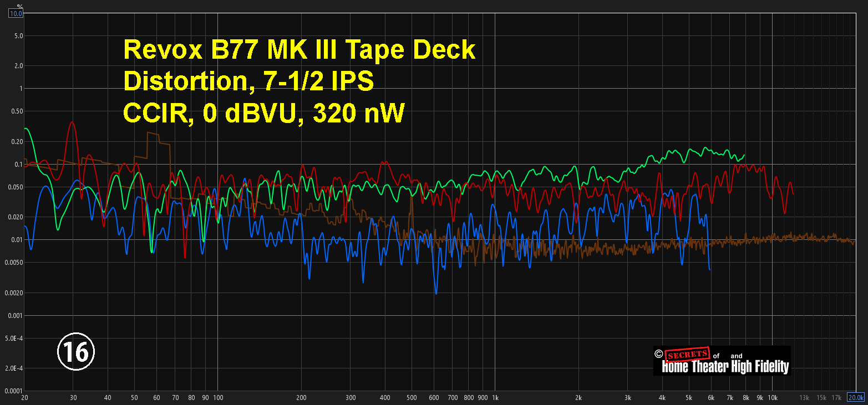Click blue curve's deepest dip near 600 Hz
The height and width of the screenshot is (405, 868).
(436, 293)
